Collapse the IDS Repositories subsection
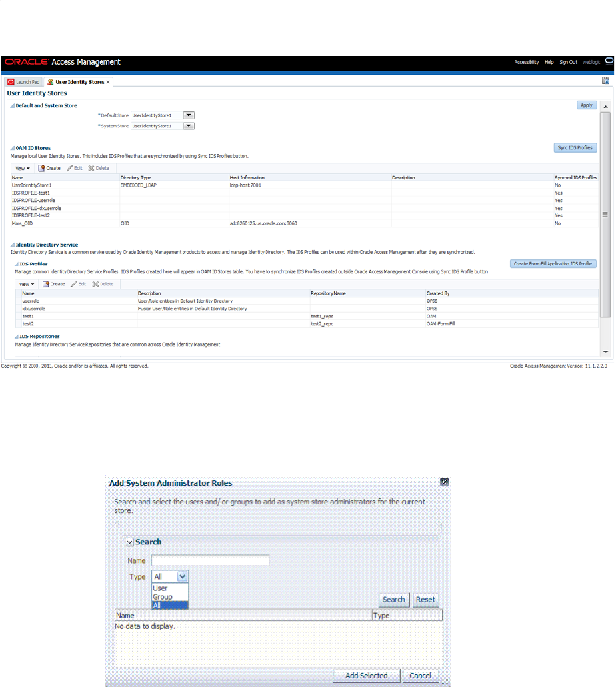This screenshot has width=616, height=687. pos(17,336)
